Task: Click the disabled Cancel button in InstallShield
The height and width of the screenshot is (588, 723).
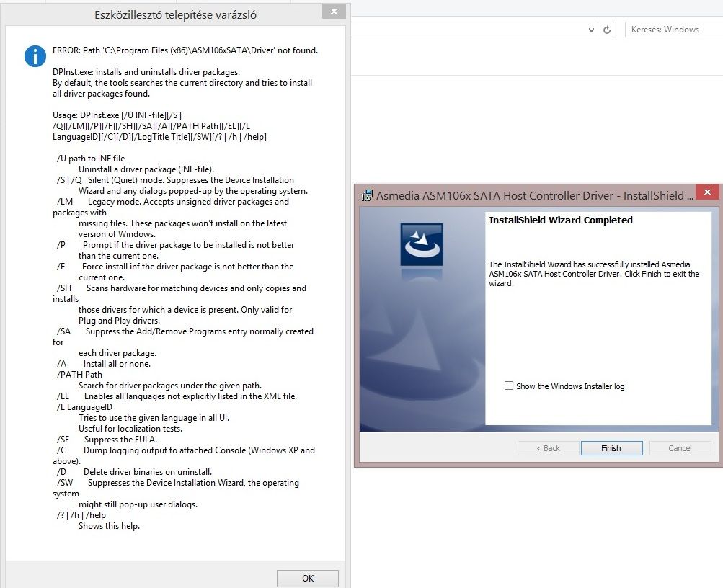Action: (680, 448)
